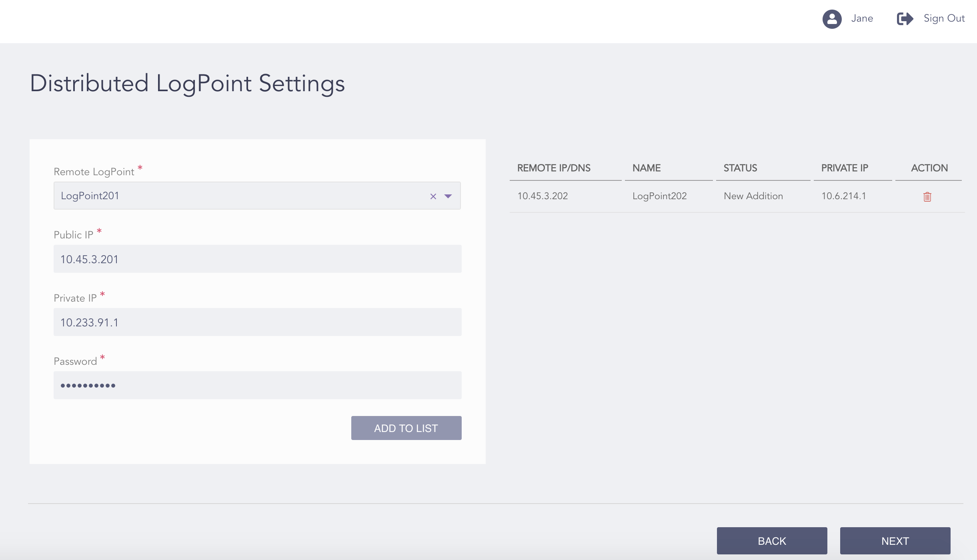Image resolution: width=977 pixels, height=560 pixels.
Task: Click the red asterisk beside Password label
Action: (103, 357)
